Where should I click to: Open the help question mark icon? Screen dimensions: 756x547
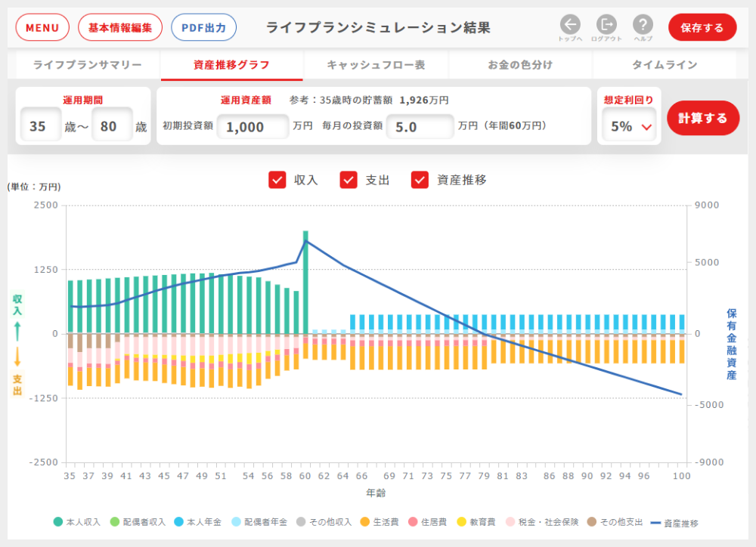(x=643, y=24)
